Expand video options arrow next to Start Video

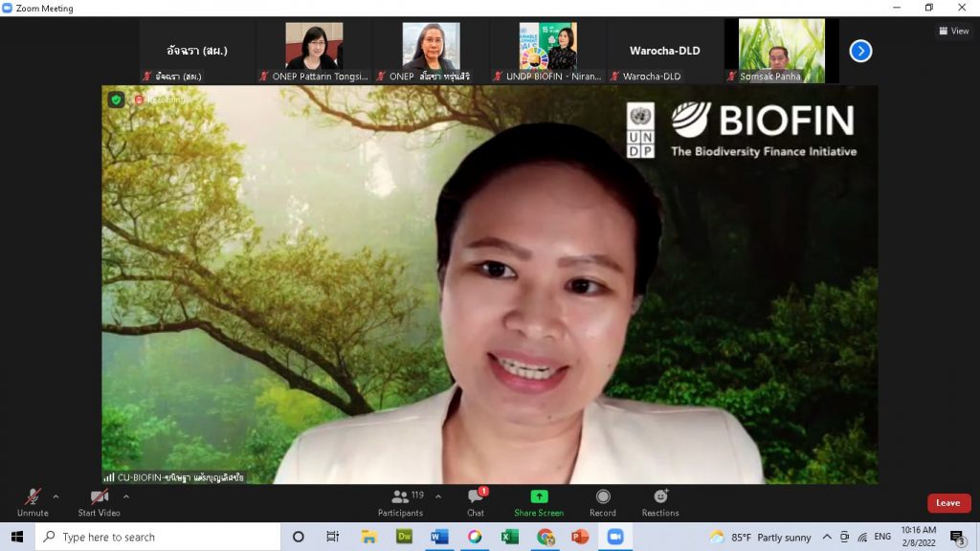(x=126, y=496)
